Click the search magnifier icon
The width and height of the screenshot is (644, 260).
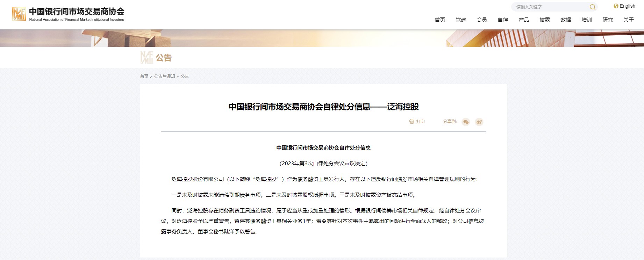click(592, 7)
